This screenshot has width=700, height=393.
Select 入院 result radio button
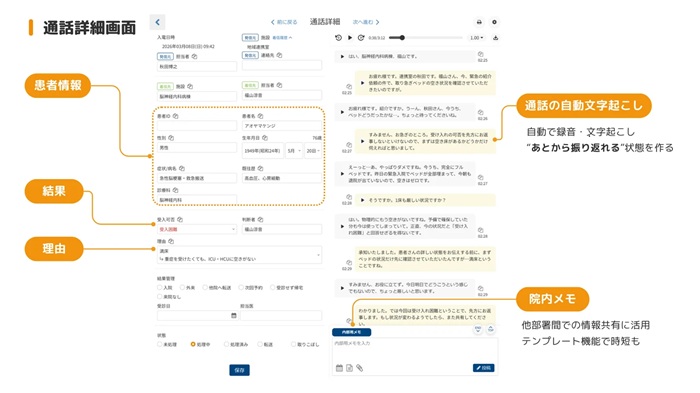click(x=159, y=288)
